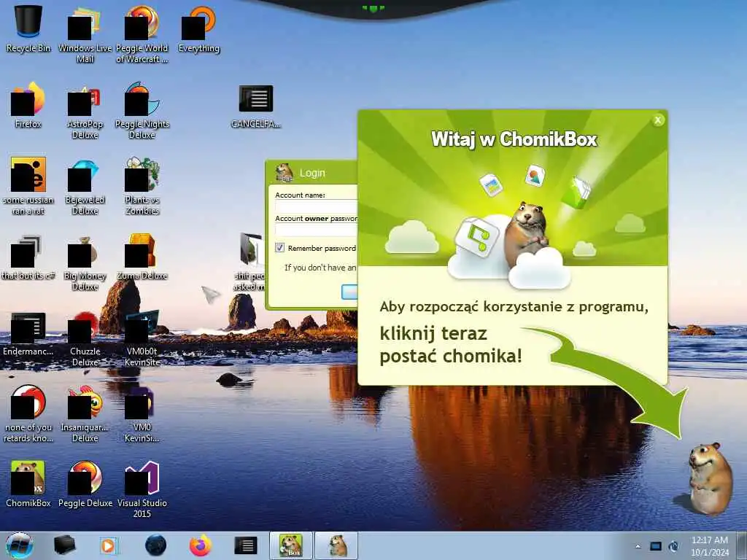Switch to the hamster Login taskbar button

click(336, 545)
